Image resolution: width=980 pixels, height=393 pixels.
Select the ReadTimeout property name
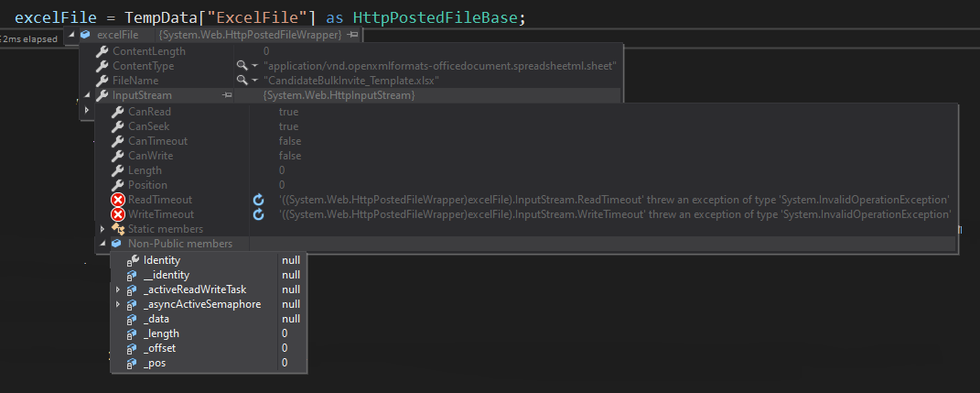(160, 200)
